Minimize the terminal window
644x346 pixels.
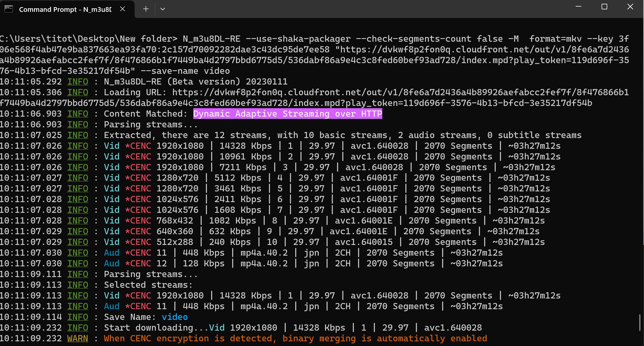tap(578, 7)
